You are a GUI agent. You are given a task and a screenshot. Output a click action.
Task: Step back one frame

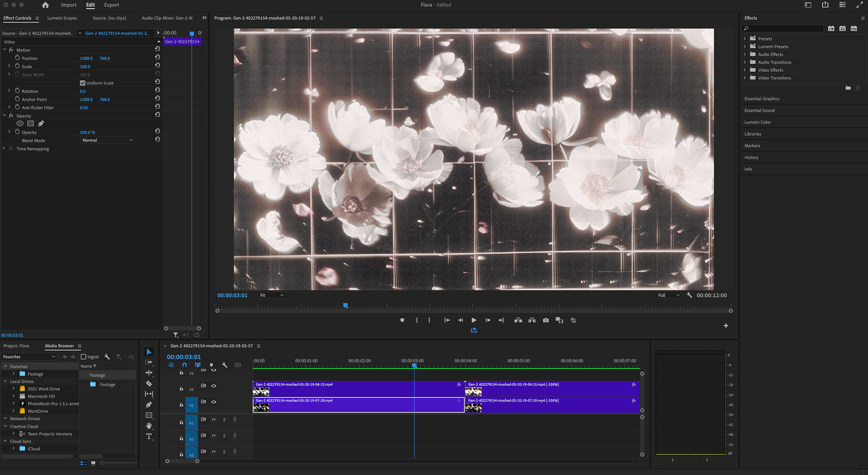[x=460, y=320]
